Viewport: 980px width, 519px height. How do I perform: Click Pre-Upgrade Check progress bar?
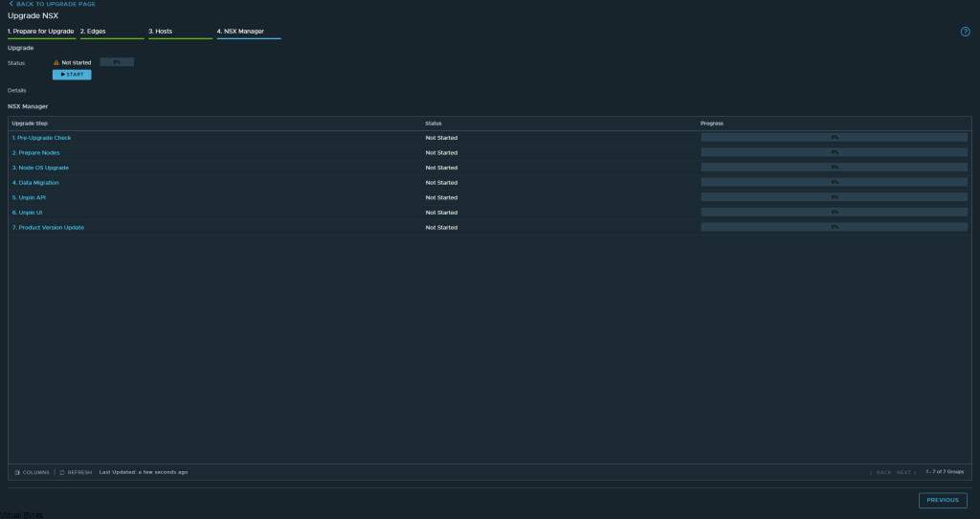(x=834, y=137)
